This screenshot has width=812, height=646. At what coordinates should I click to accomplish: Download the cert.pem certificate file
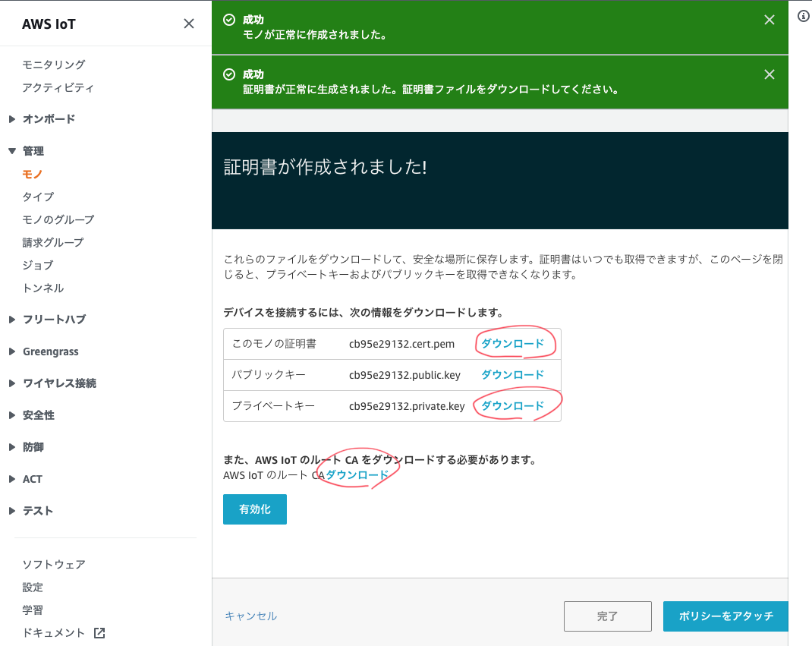pyautogui.click(x=513, y=343)
